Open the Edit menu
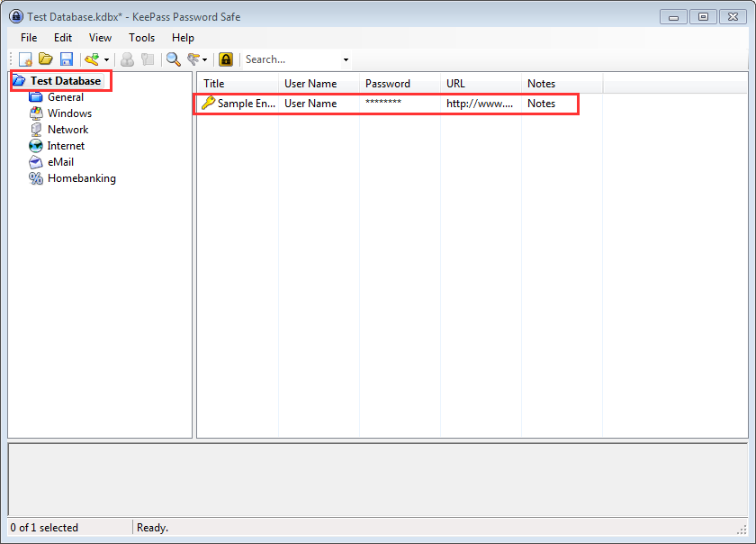This screenshot has width=756, height=544. (x=63, y=38)
